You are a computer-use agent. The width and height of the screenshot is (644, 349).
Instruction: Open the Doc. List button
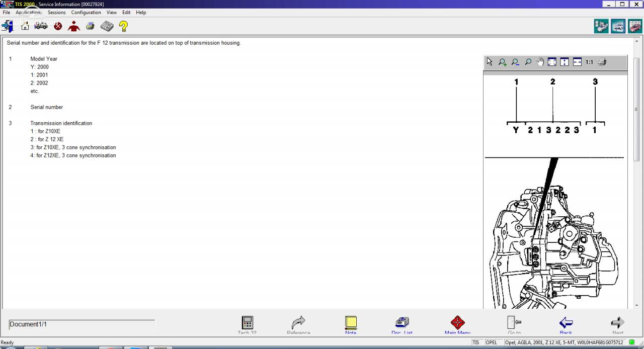click(402, 325)
